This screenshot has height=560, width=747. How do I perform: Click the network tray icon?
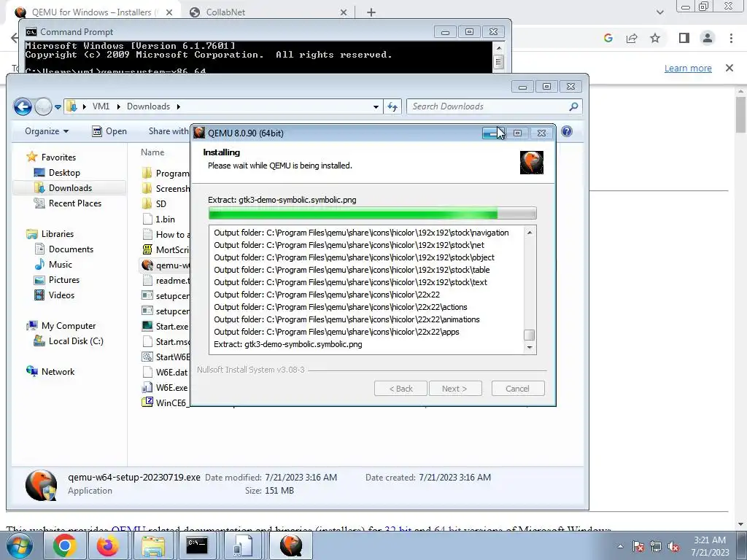click(656, 546)
